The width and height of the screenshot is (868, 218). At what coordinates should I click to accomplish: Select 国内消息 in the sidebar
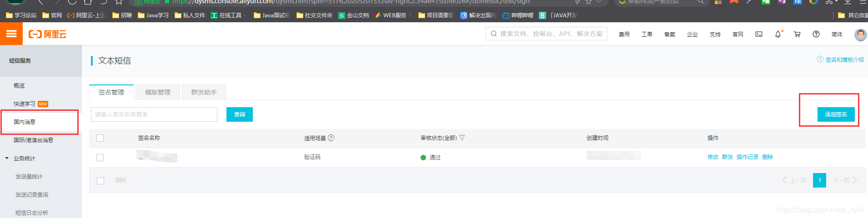(x=25, y=122)
